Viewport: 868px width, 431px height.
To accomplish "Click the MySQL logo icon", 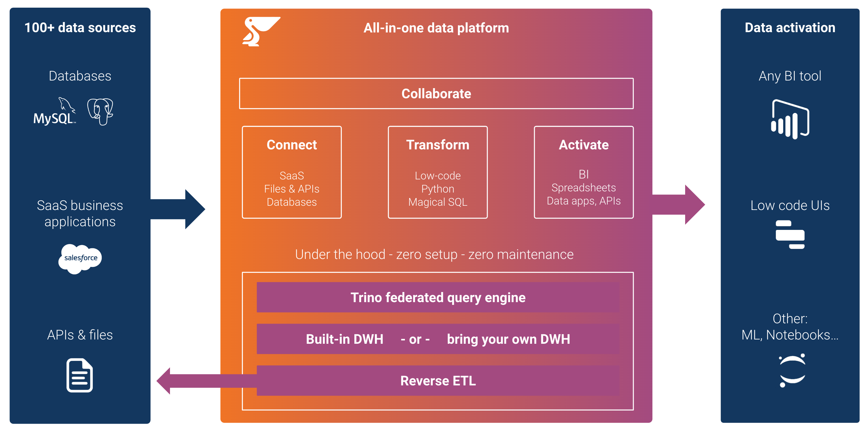I will point(55,116).
